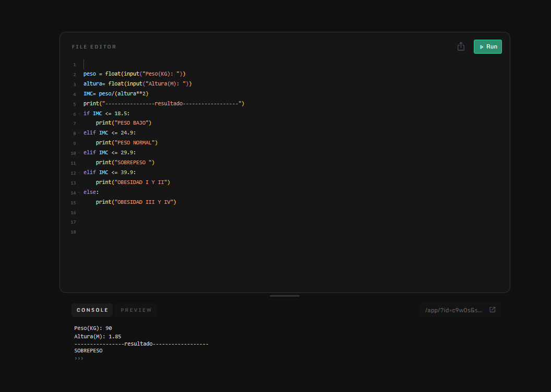
Task: Click the print("OBESIDAD I Y II") line
Action: 133,182
